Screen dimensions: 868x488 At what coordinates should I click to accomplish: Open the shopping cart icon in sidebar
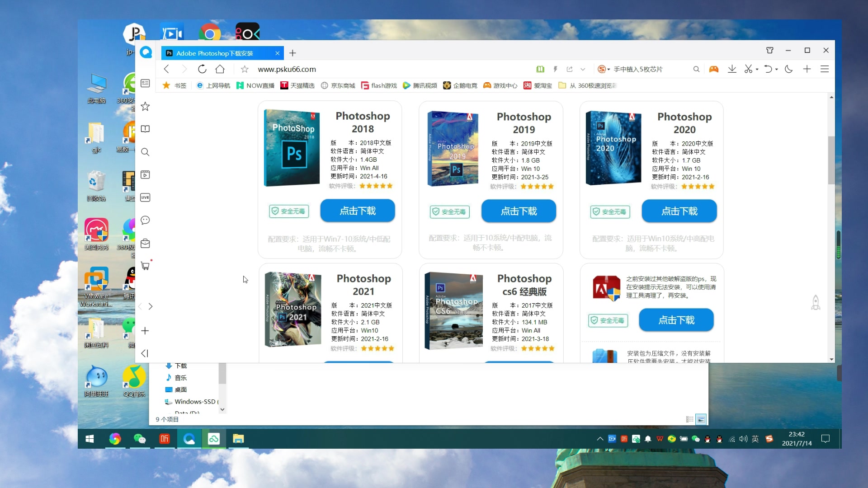pos(145,266)
